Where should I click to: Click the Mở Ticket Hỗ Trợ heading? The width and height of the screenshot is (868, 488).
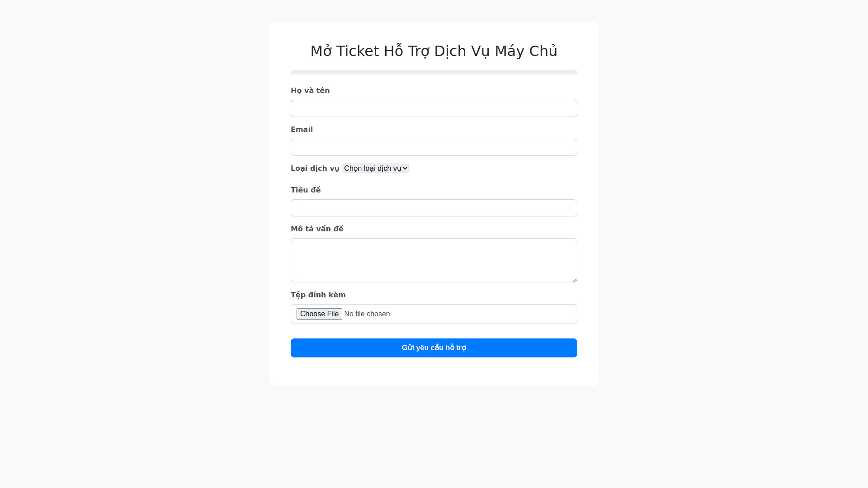point(434,51)
